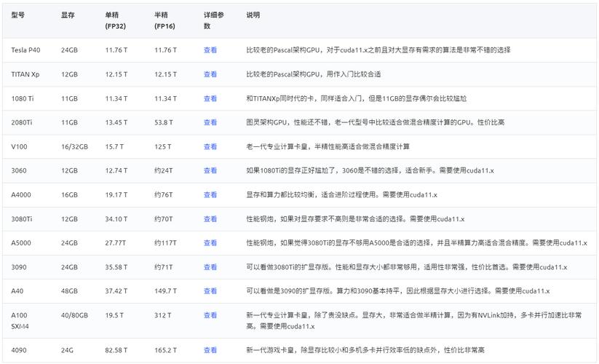This screenshot has width=599, height=364.
Task: Select the Tesla P40 model name
Action: (x=25, y=50)
